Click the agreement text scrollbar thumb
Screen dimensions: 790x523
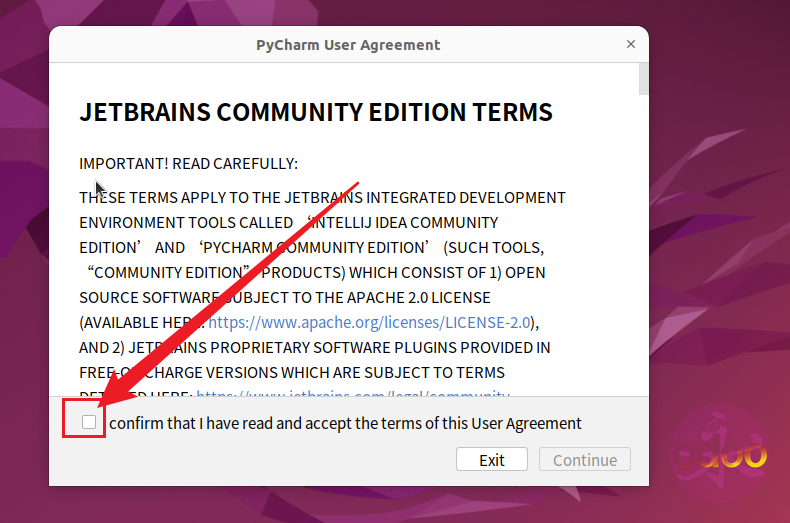click(x=643, y=79)
